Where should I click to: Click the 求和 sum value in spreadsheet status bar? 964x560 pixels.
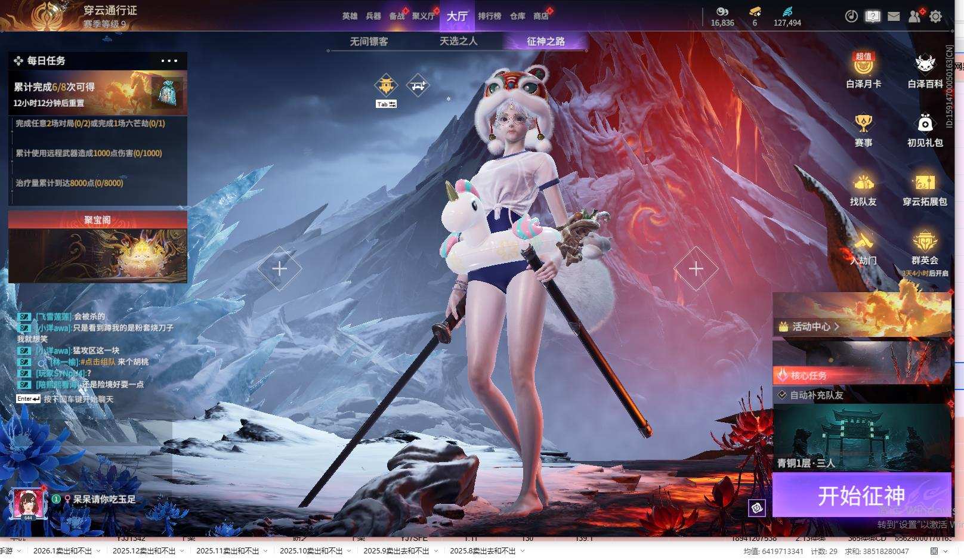click(x=877, y=551)
